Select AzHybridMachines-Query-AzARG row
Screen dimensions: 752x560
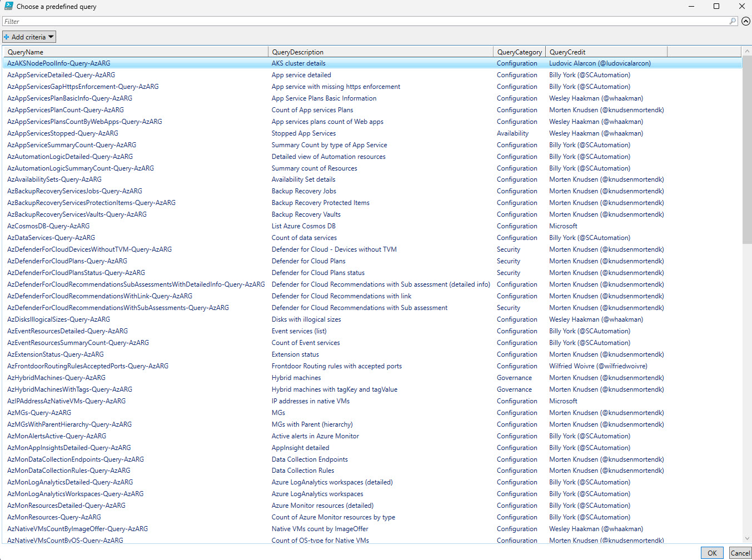tap(372, 378)
